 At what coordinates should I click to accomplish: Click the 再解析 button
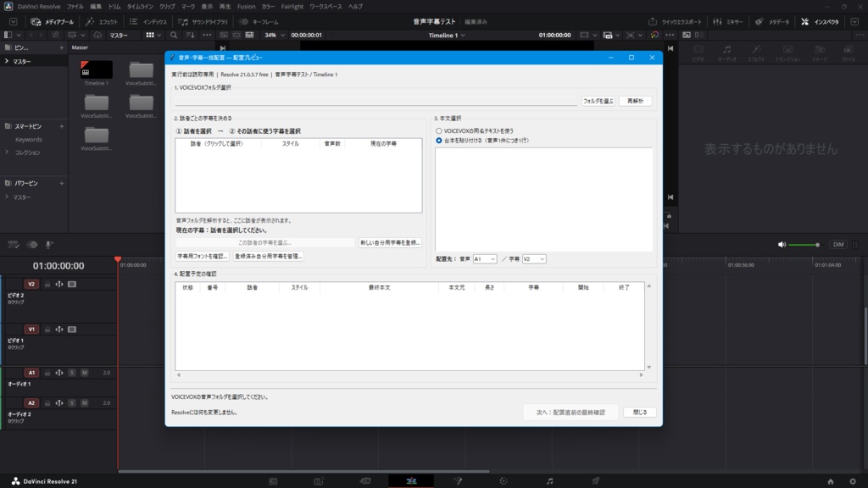(636, 102)
